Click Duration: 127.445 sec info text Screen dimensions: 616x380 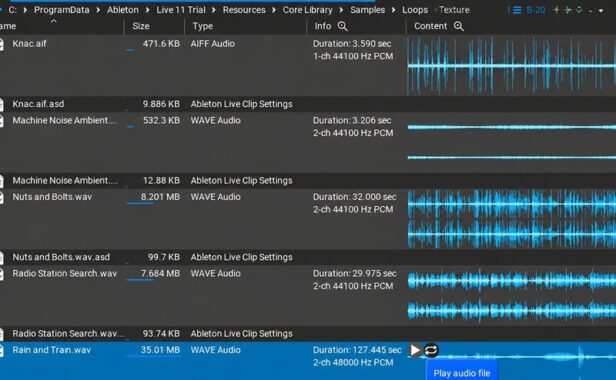click(x=357, y=350)
